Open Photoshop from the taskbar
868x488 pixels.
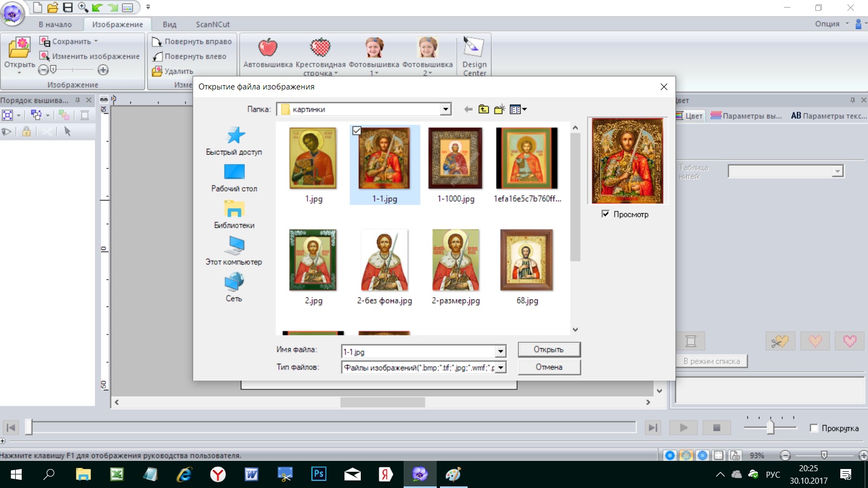[318, 474]
